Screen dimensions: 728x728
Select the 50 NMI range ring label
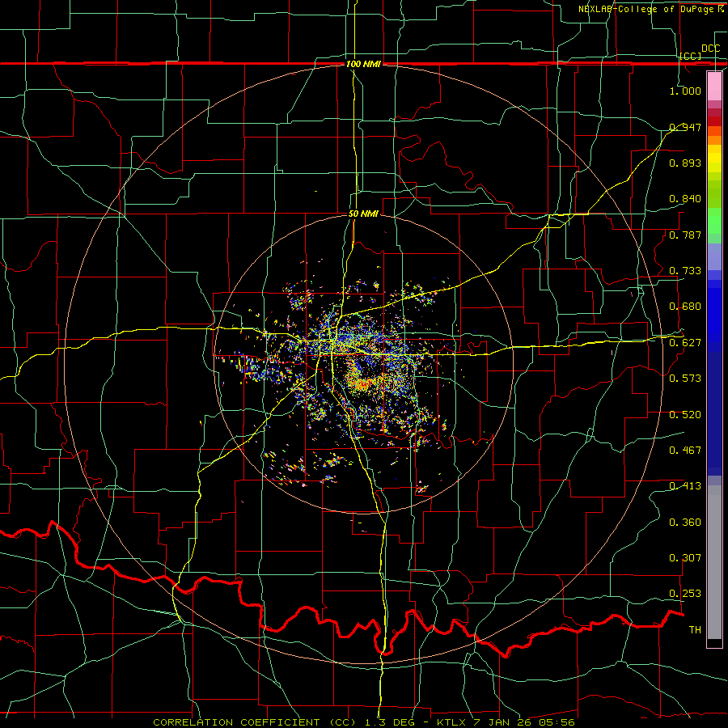click(x=363, y=214)
